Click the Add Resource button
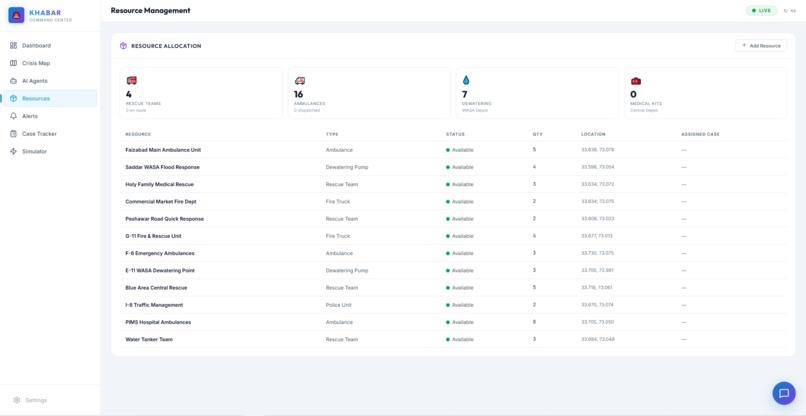Screen dimensions: 806x416 click(x=761, y=46)
